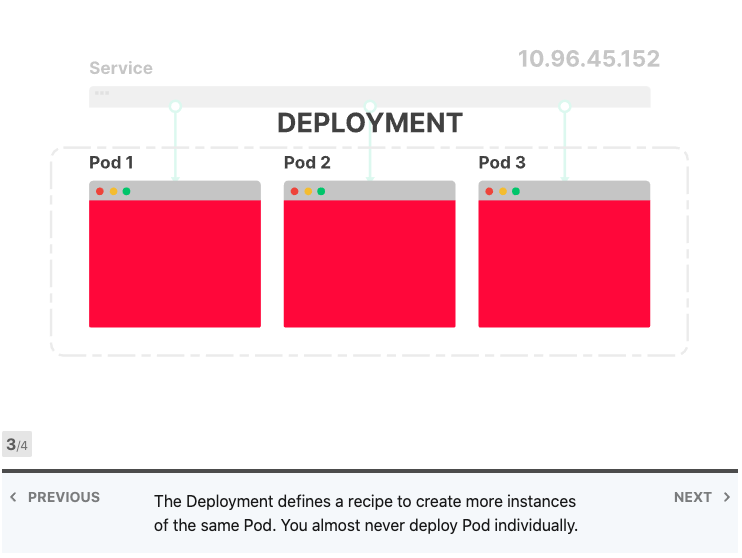Click the DEPLOYMENT title label
This screenshot has height=558, width=742.
(369, 123)
